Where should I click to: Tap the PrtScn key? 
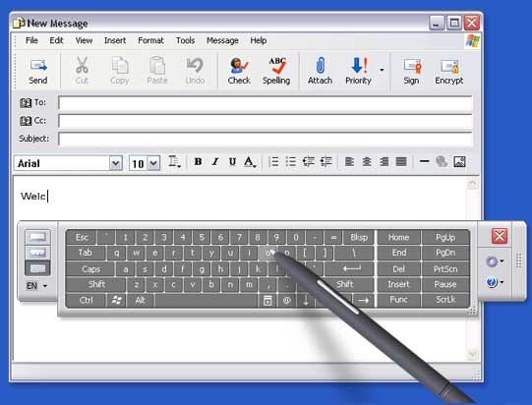point(445,269)
